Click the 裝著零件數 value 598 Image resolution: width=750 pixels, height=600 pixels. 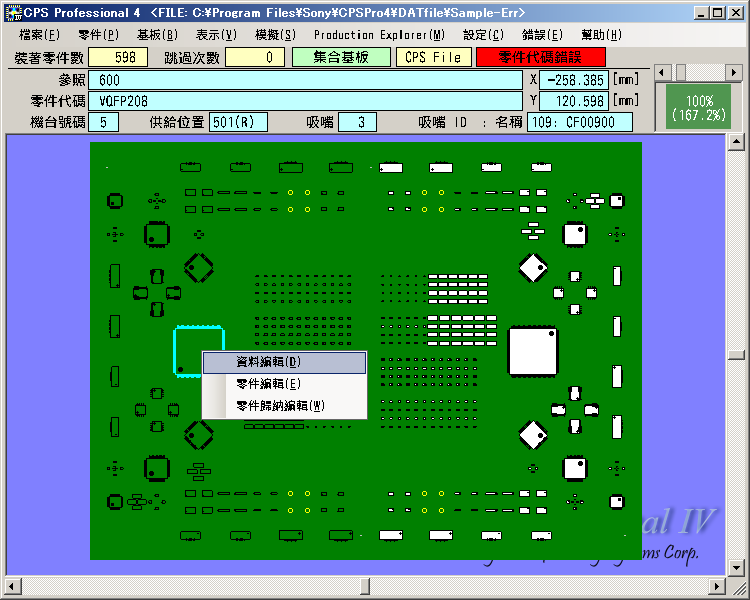pos(118,57)
